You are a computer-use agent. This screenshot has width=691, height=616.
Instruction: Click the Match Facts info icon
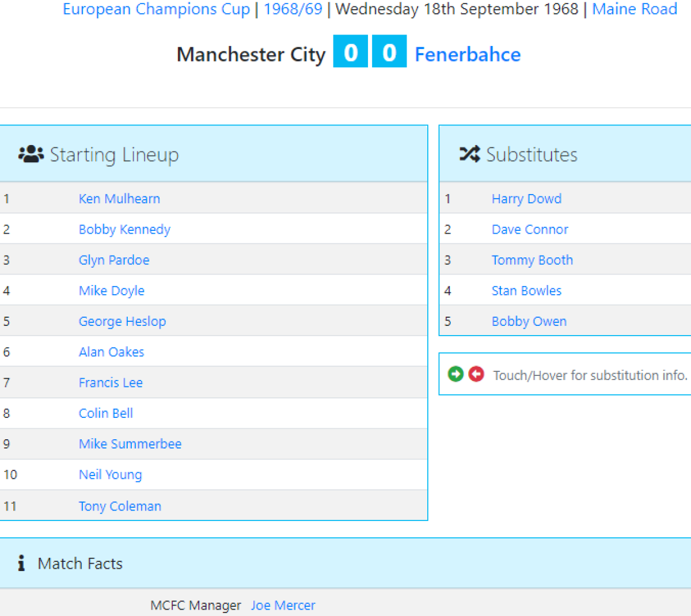pos(21,563)
